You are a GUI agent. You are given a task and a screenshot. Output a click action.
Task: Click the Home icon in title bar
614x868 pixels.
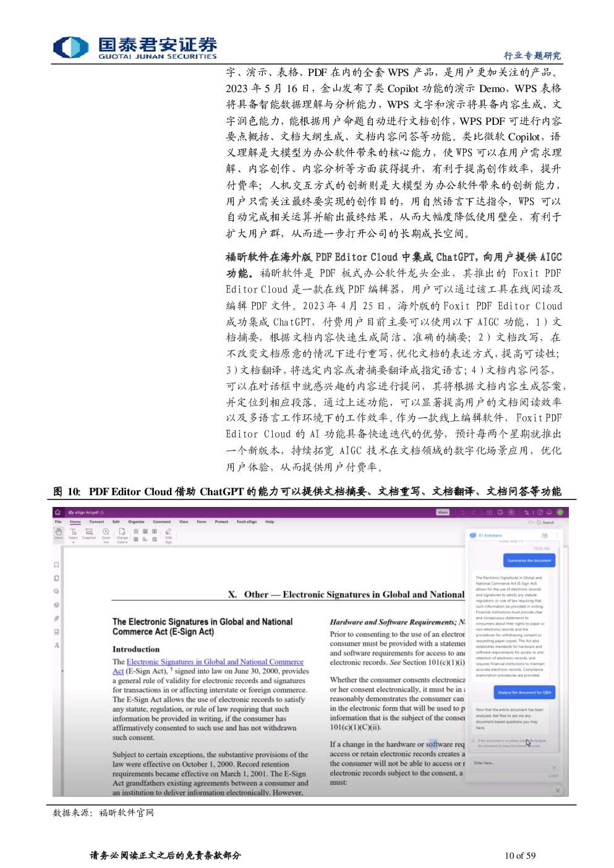coord(58,512)
